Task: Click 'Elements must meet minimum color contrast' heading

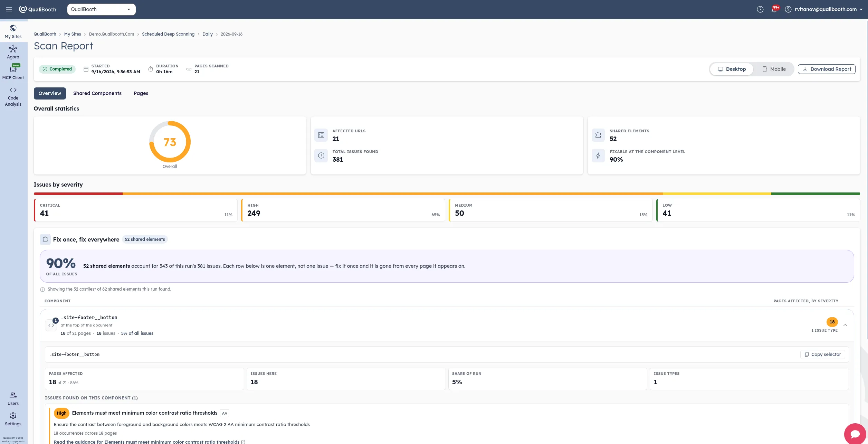Action: click(x=145, y=413)
